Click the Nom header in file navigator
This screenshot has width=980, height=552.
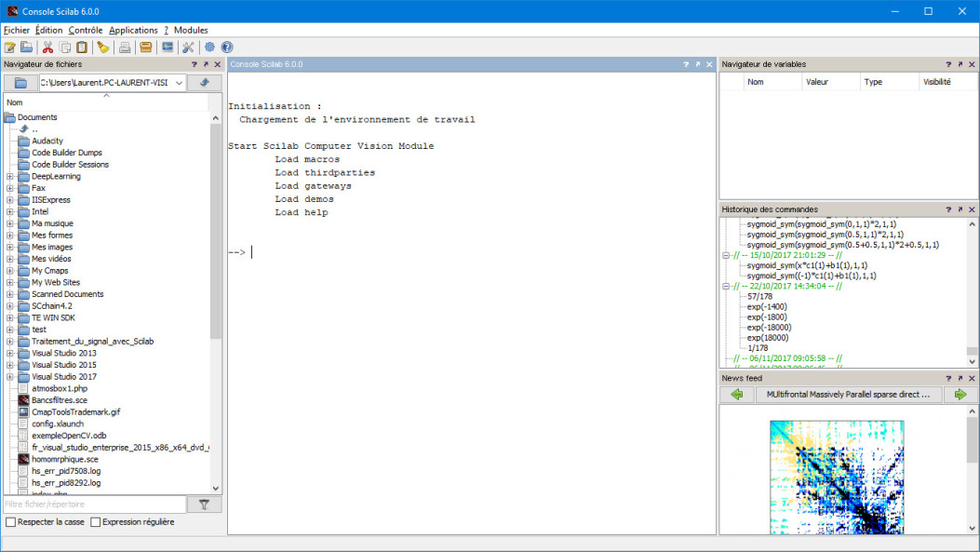tap(106, 102)
